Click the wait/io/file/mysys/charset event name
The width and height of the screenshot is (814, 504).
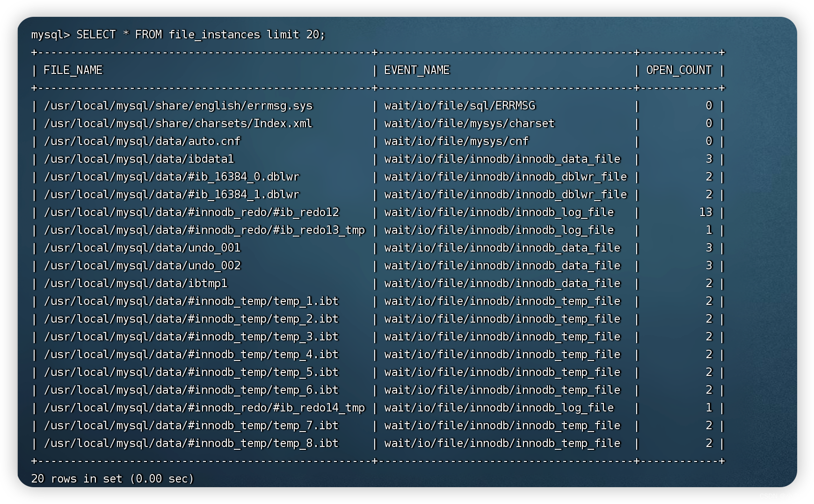click(x=470, y=123)
